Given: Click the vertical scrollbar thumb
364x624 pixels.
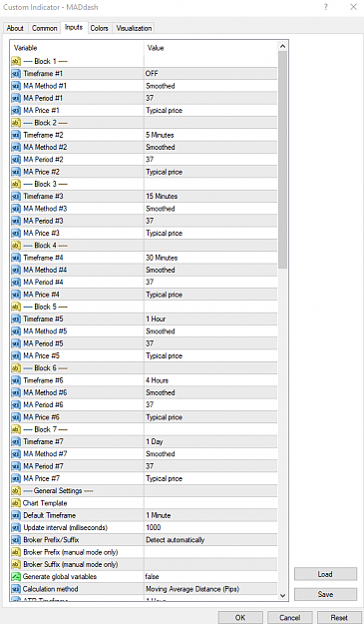Looking at the screenshot, I should coord(282,160).
